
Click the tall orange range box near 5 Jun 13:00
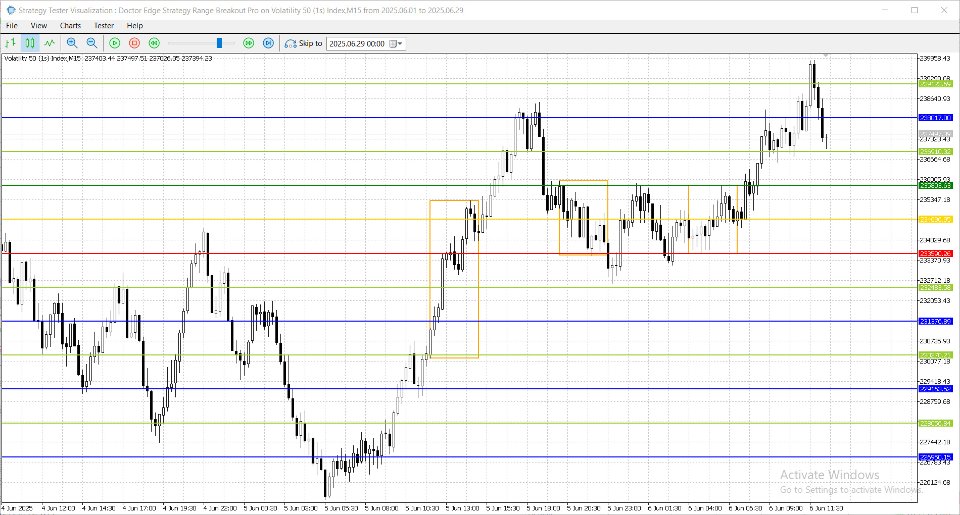tap(454, 279)
